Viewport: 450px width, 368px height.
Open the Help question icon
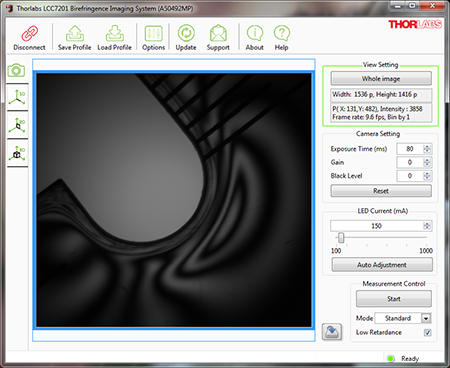[282, 33]
